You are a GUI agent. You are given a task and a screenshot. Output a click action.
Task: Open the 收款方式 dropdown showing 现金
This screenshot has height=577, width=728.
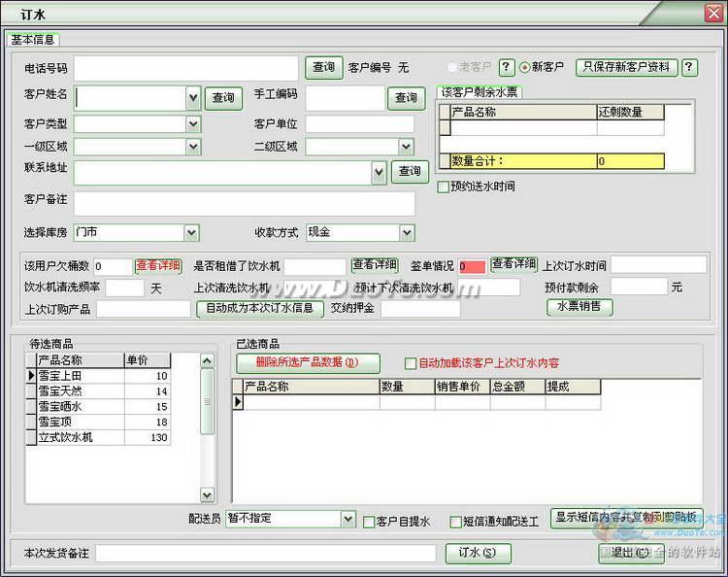(407, 232)
